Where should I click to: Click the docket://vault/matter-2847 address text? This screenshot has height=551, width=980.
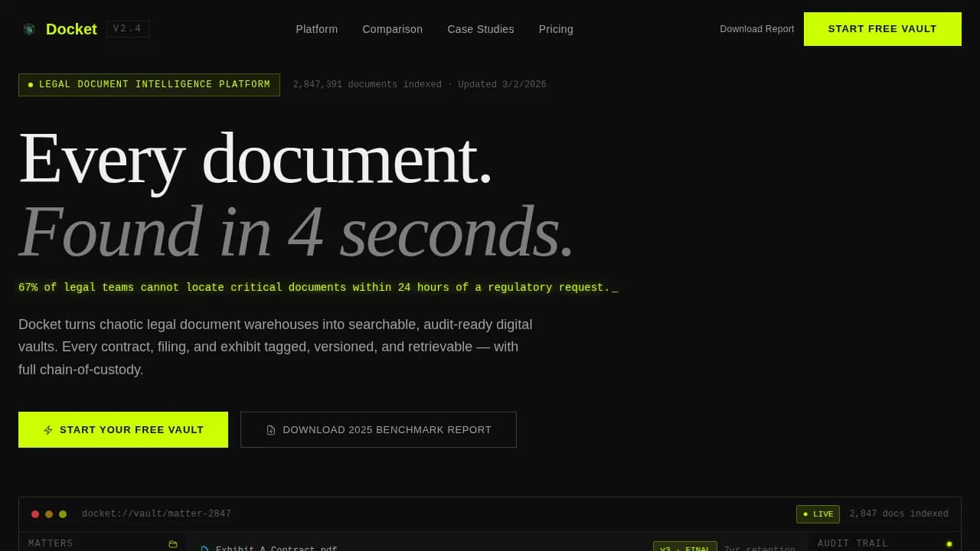pyautogui.click(x=156, y=514)
